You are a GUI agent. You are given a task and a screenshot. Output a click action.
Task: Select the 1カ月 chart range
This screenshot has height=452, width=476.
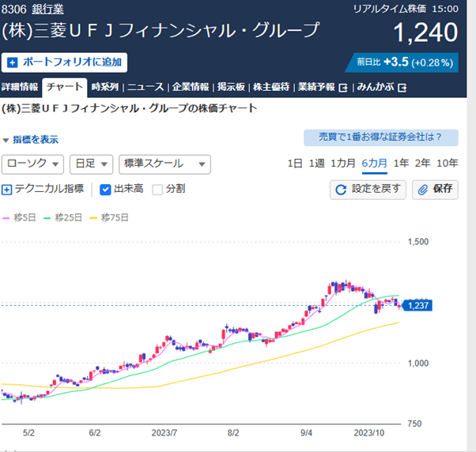343,164
